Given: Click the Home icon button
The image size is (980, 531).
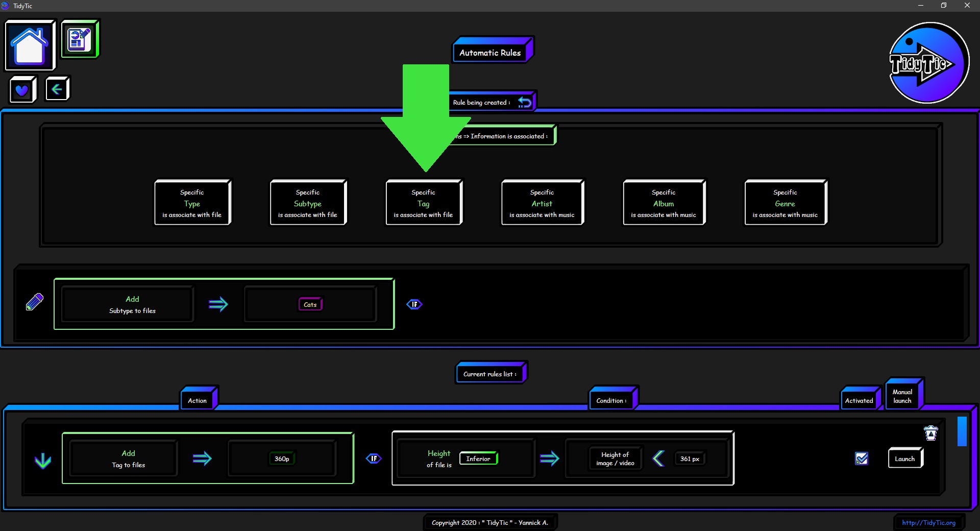Looking at the screenshot, I should click(30, 45).
